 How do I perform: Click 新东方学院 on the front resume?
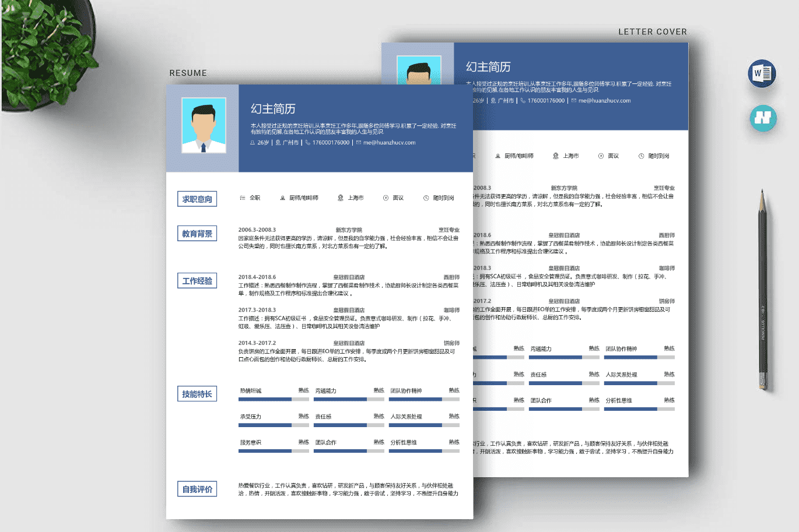tap(349, 230)
